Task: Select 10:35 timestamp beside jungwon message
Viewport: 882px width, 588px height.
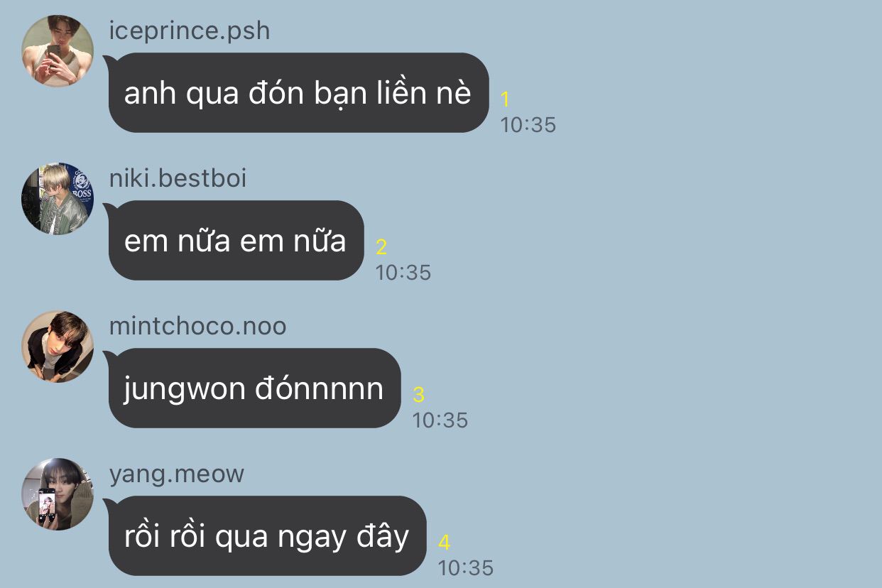Action: click(440, 420)
